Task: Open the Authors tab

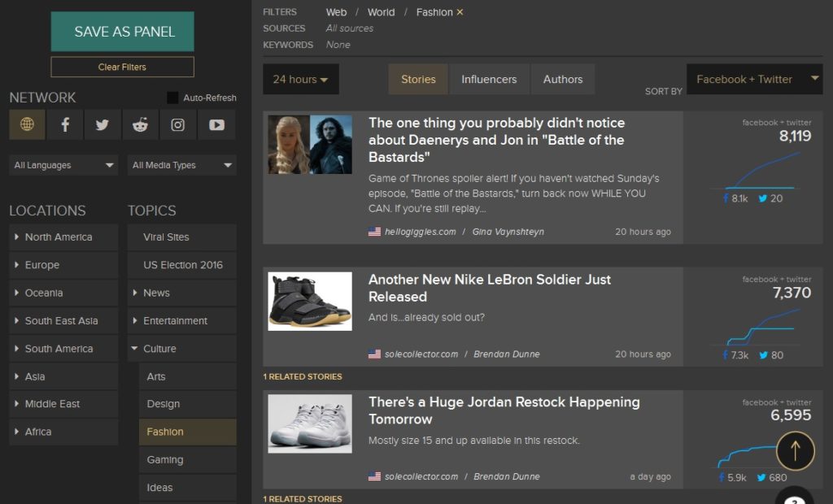Action: click(563, 79)
